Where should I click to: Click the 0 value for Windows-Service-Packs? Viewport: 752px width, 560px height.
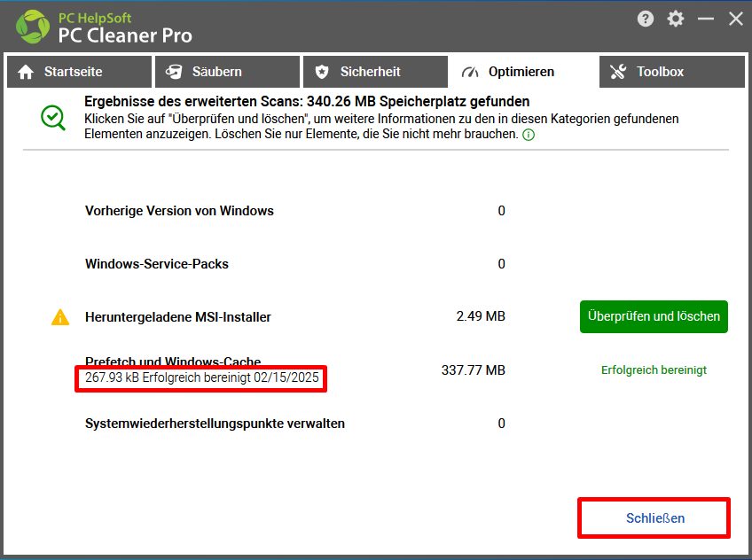pos(501,264)
